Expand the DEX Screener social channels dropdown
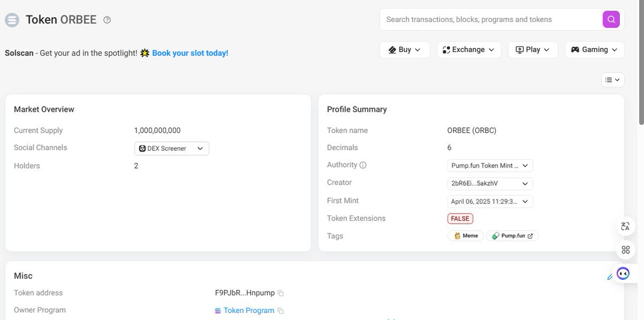The image size is (644, 320). pyautogui.click(x=172, y=148)
